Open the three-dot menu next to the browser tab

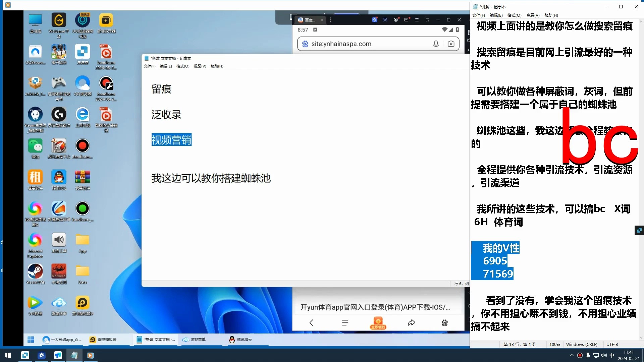tap(331, 20)
